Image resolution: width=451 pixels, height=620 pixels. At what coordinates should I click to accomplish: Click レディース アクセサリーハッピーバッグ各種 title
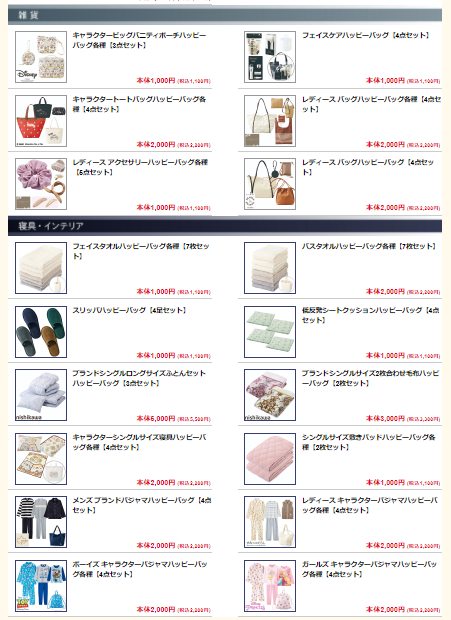pos(140,167)
